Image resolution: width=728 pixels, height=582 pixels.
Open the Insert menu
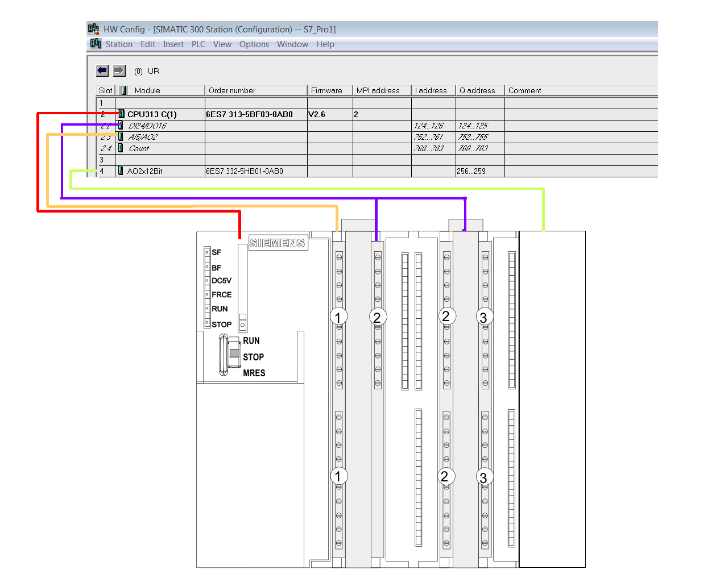173,44
